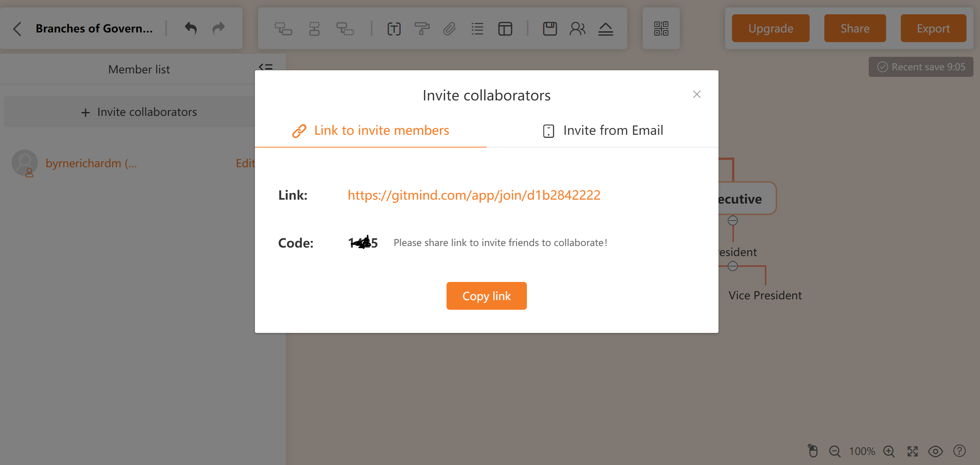Screen dimensions: 980x465
Task: Click the Copy link button
Action: [x=486, y=295]
